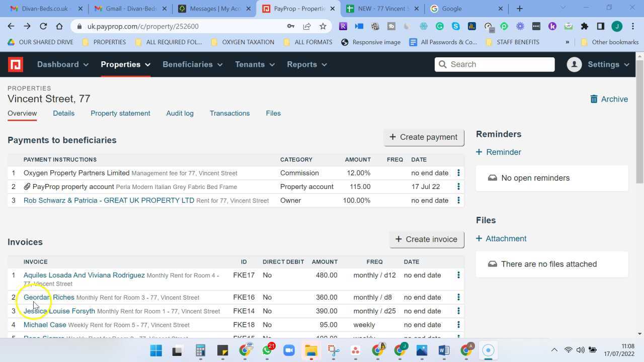Open the user profile avatar icon

pyautogui.click(x=574, y=64)
